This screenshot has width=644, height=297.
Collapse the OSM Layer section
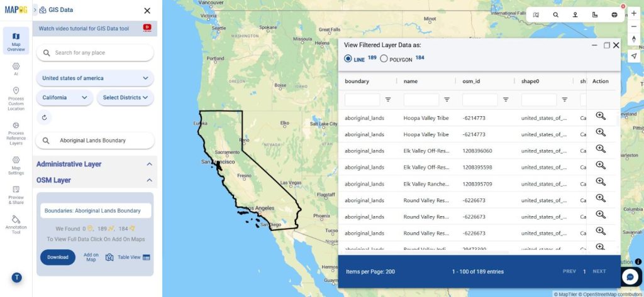pyautogui.click(x=149, y=180)
